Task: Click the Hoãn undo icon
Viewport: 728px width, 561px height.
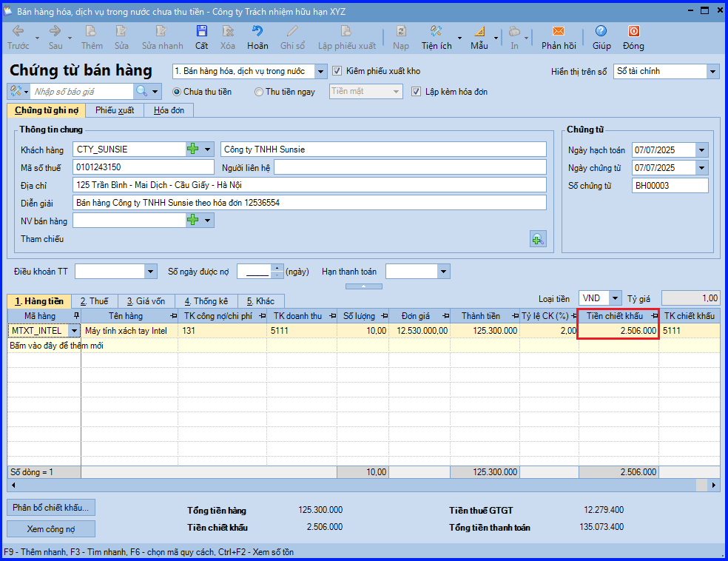Action: point(257,31)
